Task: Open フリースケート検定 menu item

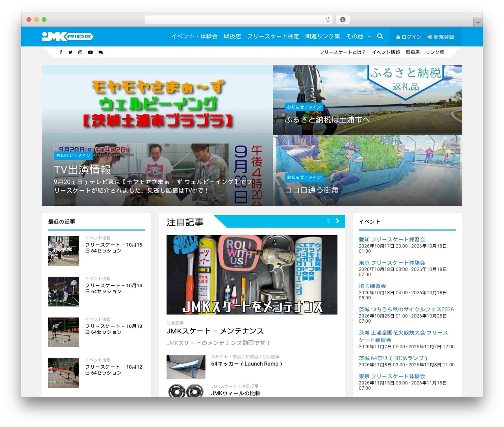Action: pyautogui.click(x=273, y=36)
